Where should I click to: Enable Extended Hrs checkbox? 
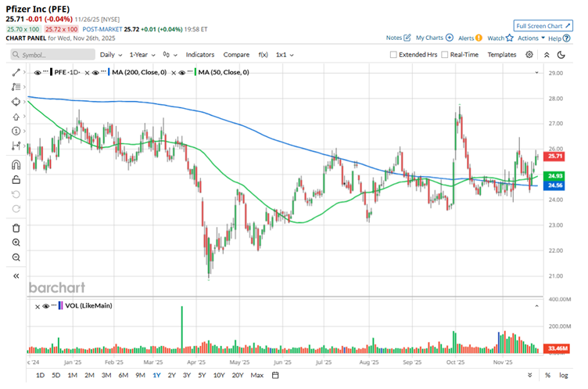[x=393, y=55]
